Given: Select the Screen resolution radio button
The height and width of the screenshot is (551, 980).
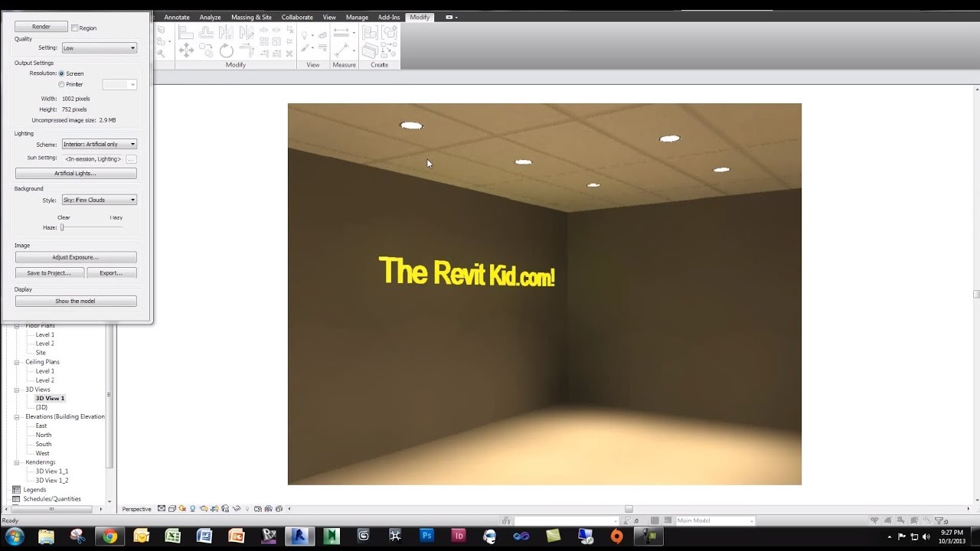Looking at the screenshot, I should coord(61,73).
